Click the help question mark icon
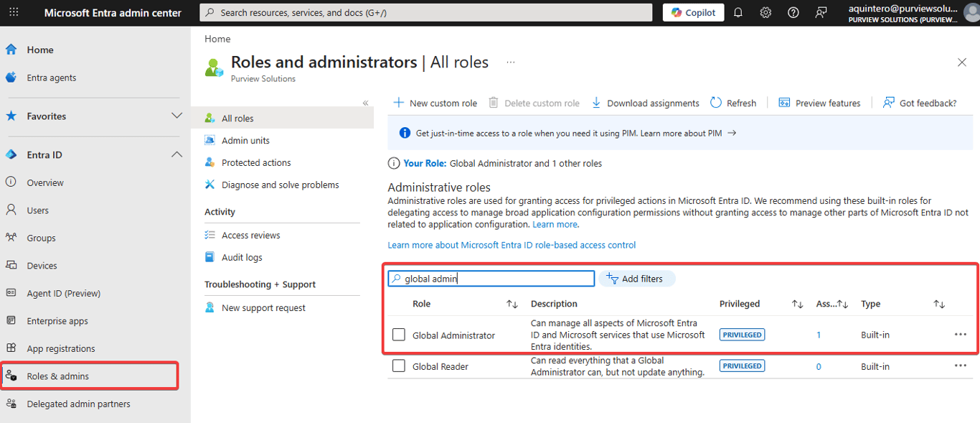980x423 pixels. 793,12
